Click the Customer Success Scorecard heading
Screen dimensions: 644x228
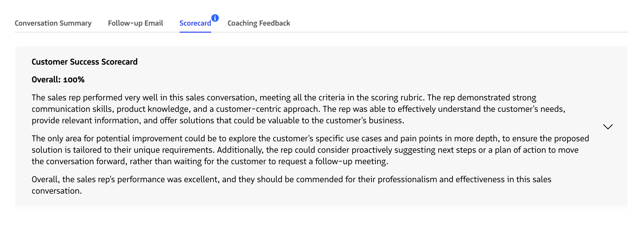pyautogui.click(x=85, y=62)
